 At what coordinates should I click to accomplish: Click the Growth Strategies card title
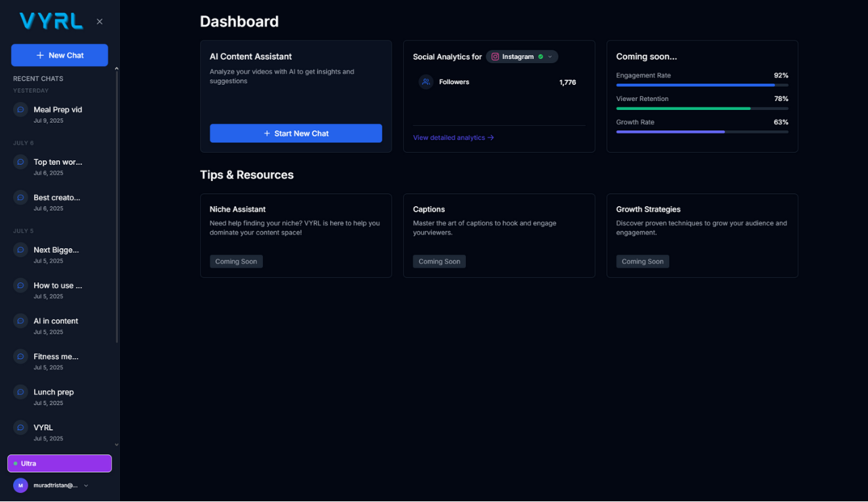(648, 210)
